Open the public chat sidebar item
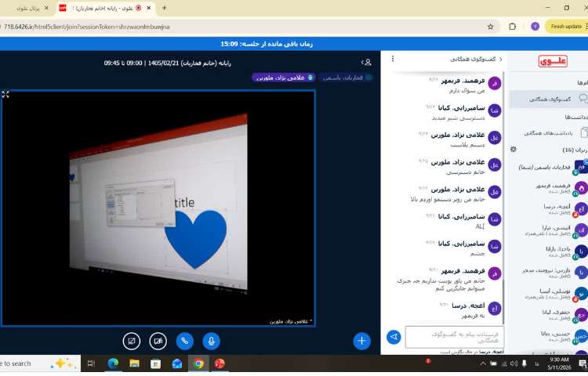Image resolution: width=588 pixels, height=376 pixels. tap(549, 99)
